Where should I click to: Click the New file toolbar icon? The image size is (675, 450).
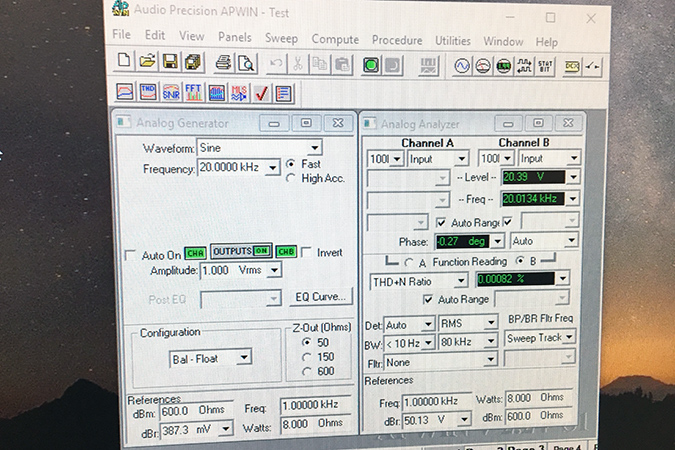click(x=124, y=63)
